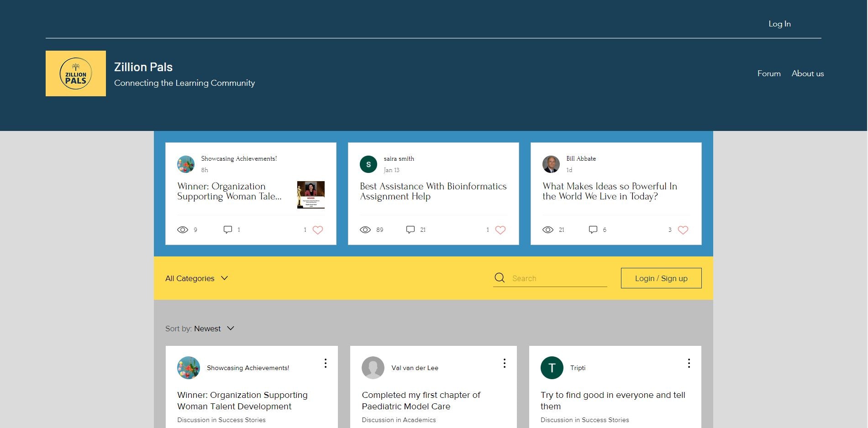
Task: Like the Winner: Organization featured post
Action: point(318,230)
